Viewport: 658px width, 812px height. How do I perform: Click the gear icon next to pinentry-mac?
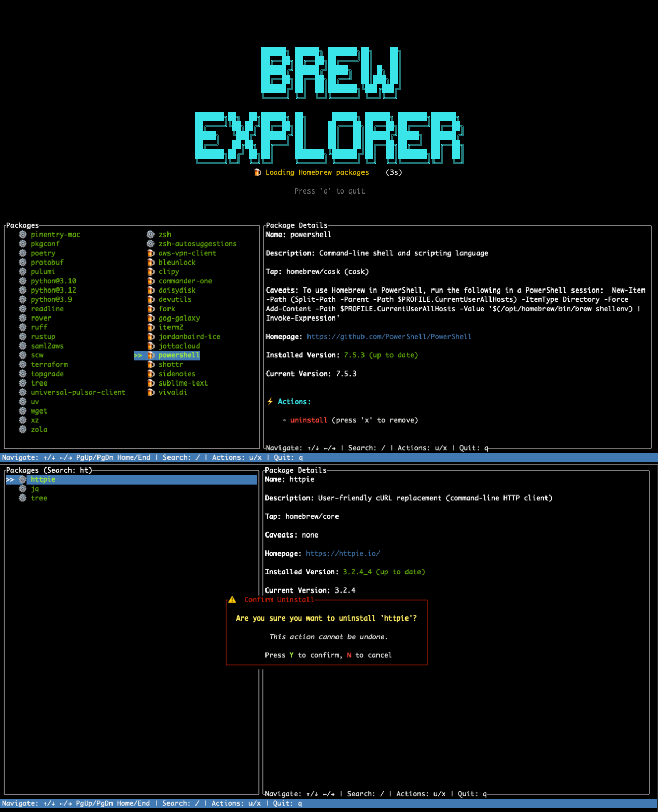[x=23, y=235]
